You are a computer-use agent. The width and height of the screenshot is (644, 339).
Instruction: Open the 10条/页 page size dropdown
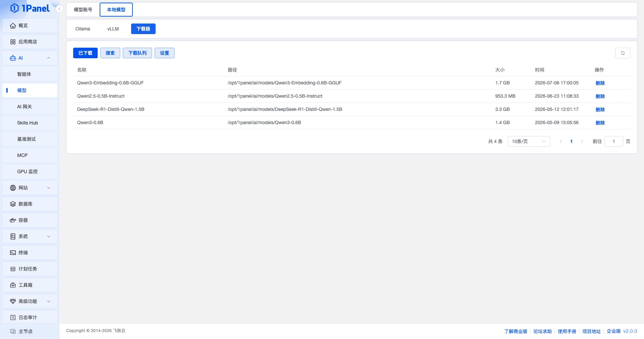point(529,141)
